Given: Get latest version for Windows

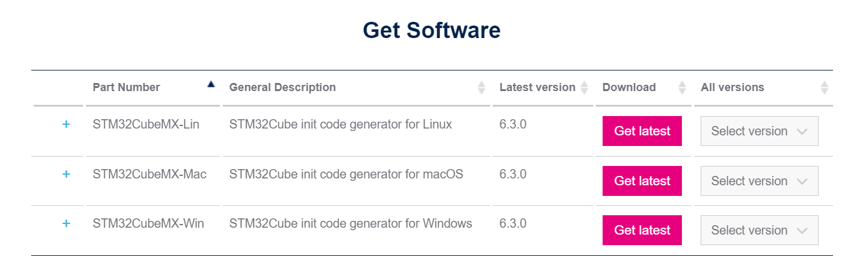Looking at the screenshot, I should (x=642, y=230).
